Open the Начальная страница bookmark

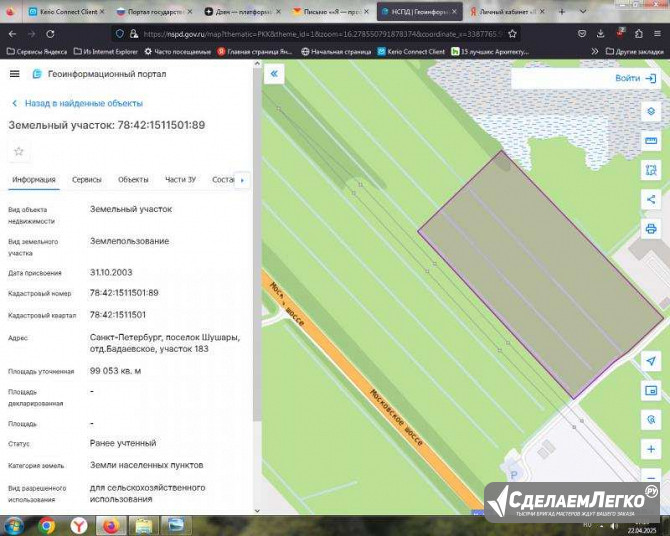point(336,52)
